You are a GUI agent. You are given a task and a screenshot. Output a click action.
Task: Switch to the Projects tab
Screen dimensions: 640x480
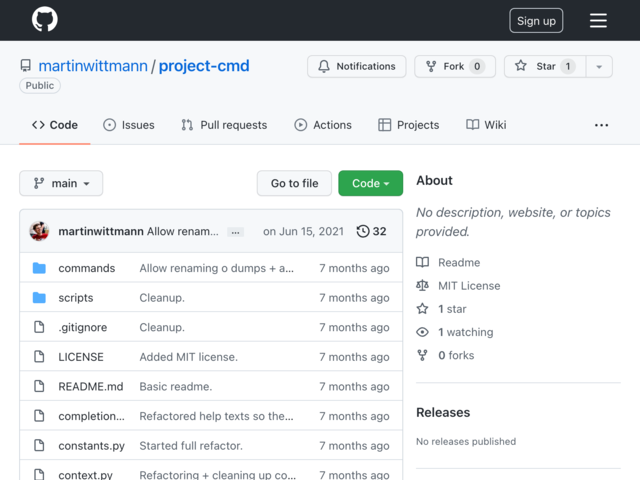[409, 125]
